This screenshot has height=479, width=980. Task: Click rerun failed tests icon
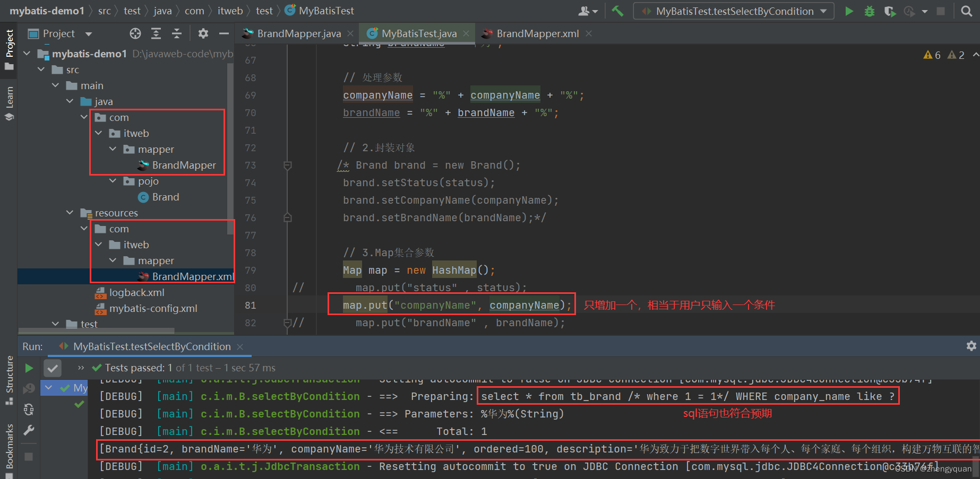29,389
